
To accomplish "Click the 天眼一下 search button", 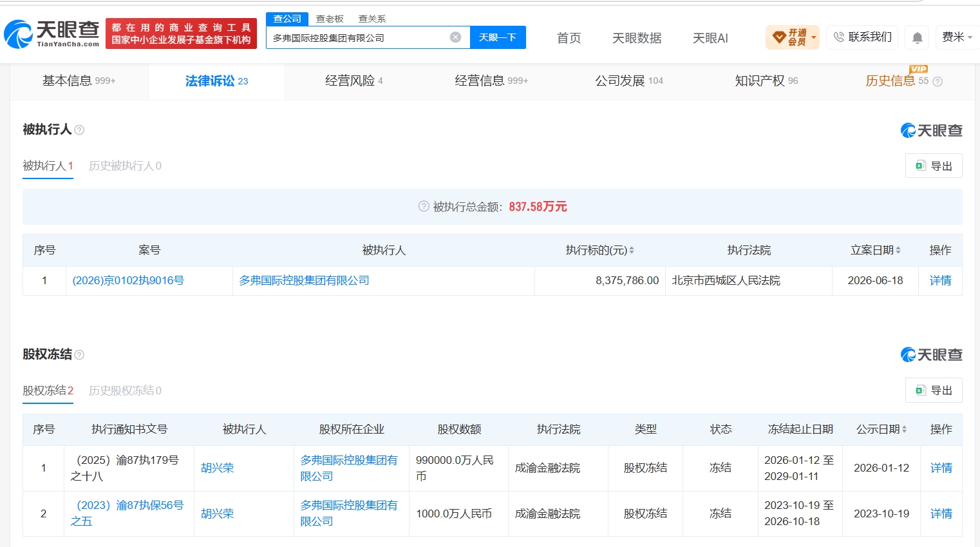I will [498, 37].
